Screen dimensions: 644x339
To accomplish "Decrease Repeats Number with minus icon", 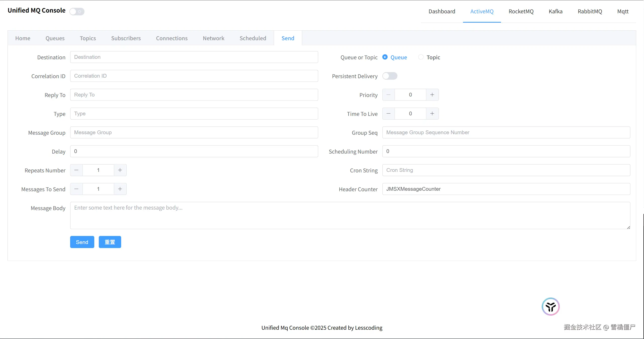I will 76,170.
